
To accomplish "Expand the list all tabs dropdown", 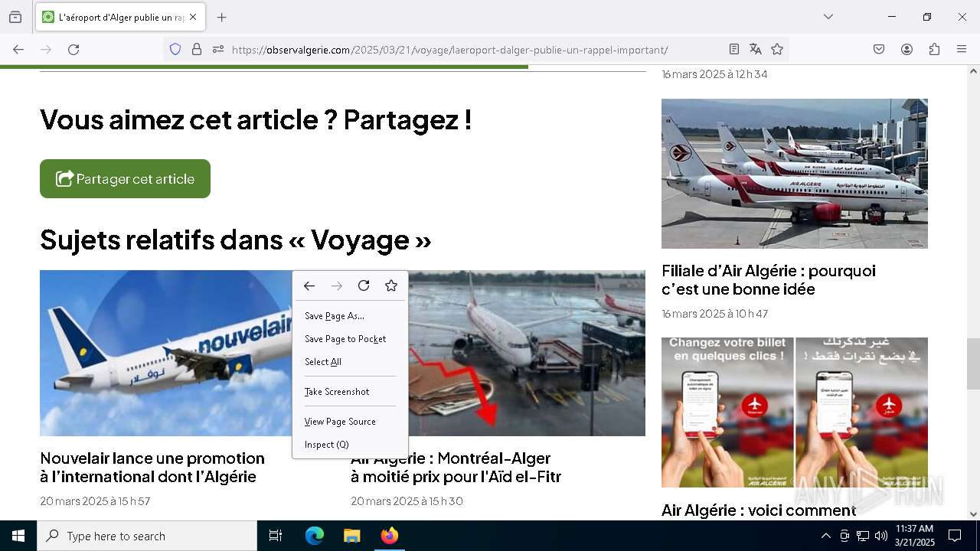I will [828, 17].
